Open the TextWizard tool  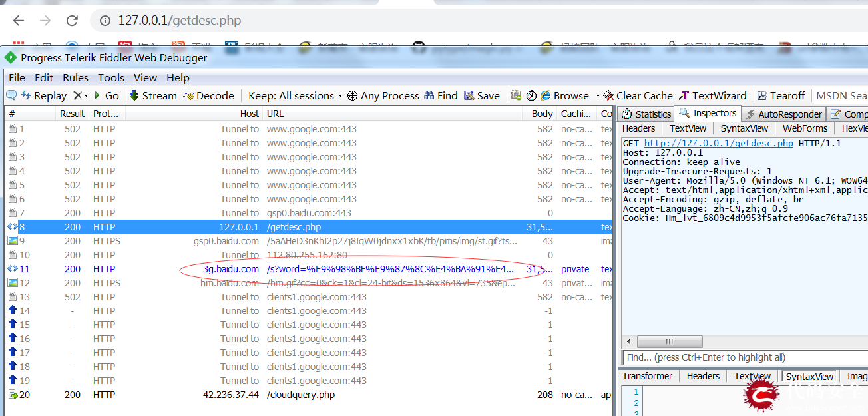pos(712,95)
